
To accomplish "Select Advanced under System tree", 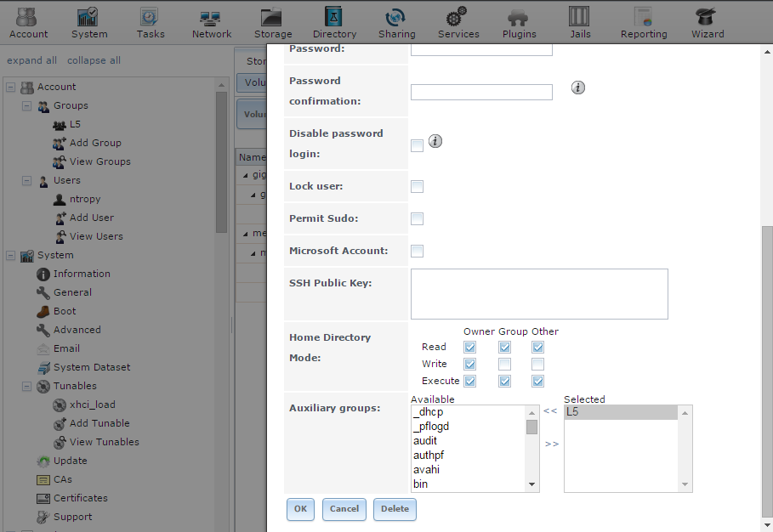I will click(x=77, y=331).
